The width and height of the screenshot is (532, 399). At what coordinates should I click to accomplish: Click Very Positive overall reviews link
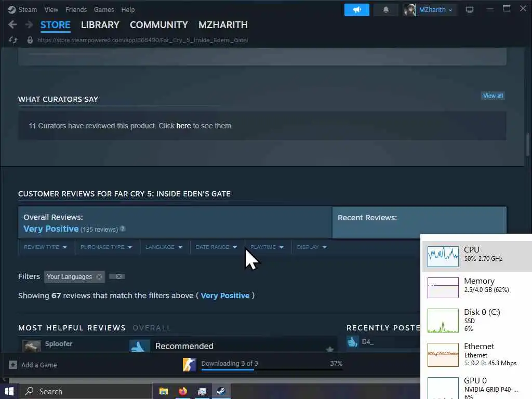pyautogui.click(x=51, y=229)
